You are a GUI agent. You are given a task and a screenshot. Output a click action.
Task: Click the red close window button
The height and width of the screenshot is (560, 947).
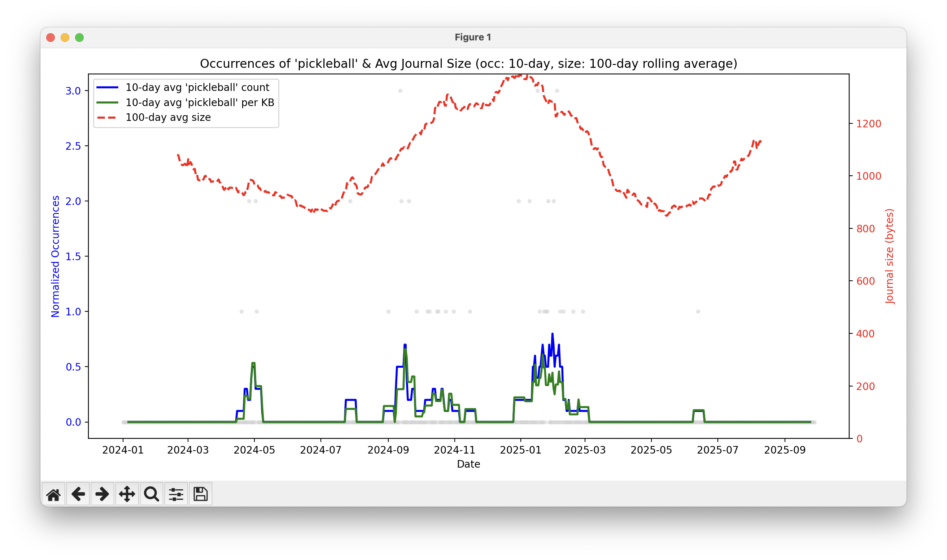click(x=51, y=38)
